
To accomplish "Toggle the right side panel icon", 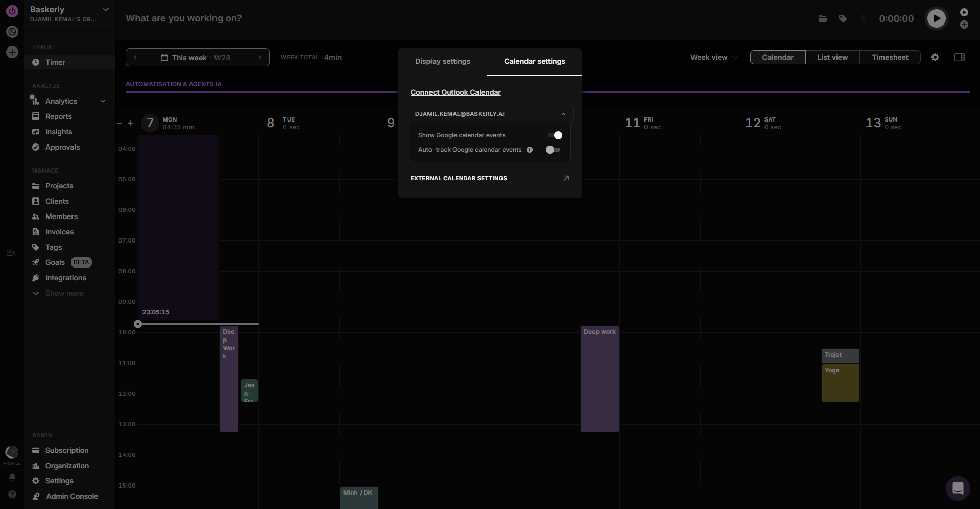I will point(960,57).
